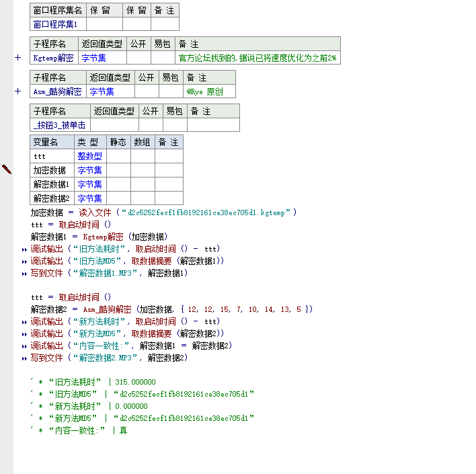Click 取数据摘要 (解密数据1) call

tap(177, 261)
